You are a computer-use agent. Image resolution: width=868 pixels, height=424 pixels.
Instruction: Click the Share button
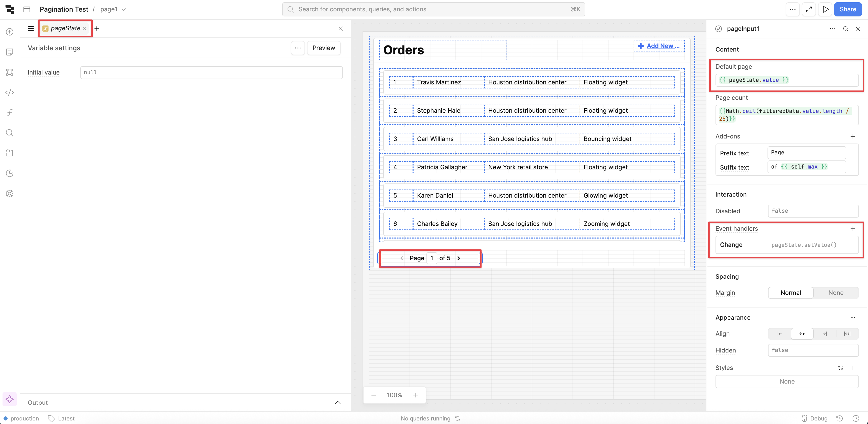(848, 9)
